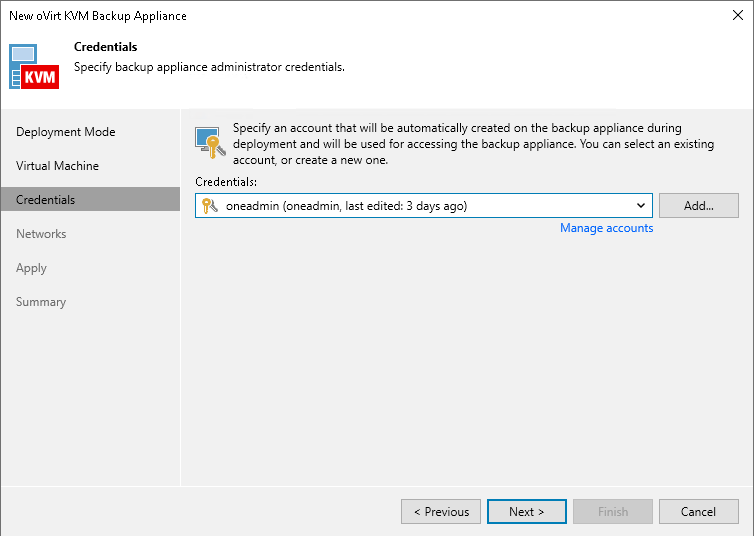Open the Apply step
Viewport: 755px width, 536px height.
(x=32, y=268)
